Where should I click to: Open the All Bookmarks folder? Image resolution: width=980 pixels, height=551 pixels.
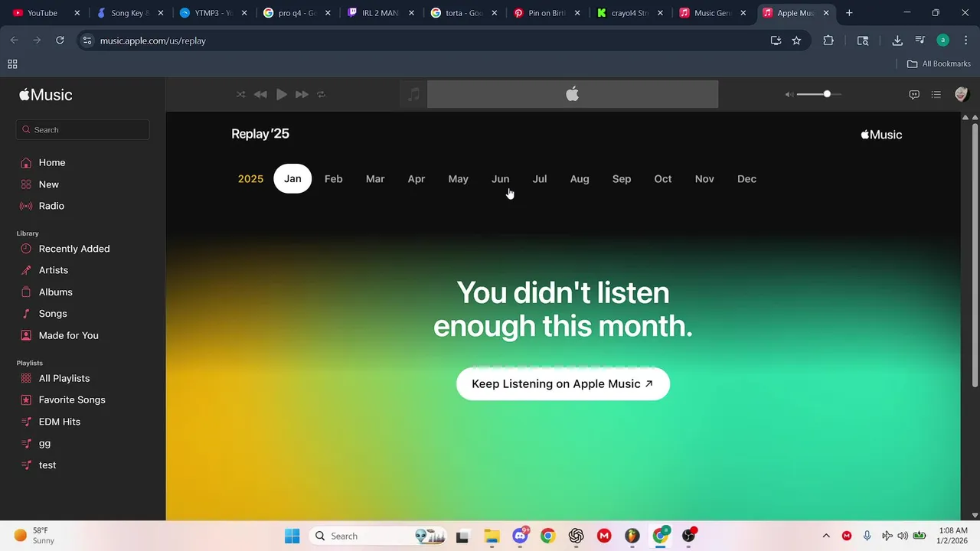[x=939, y=64]
